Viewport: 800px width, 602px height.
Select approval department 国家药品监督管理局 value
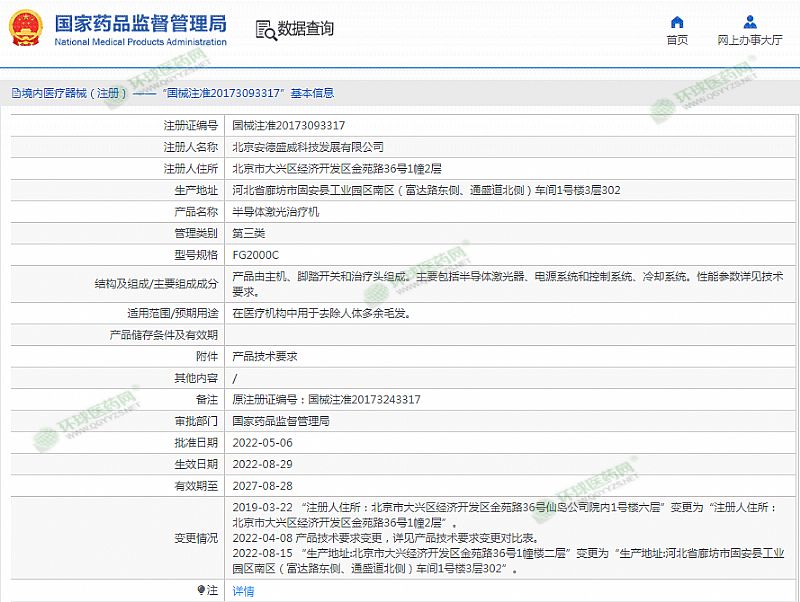[x=281, y=421]
